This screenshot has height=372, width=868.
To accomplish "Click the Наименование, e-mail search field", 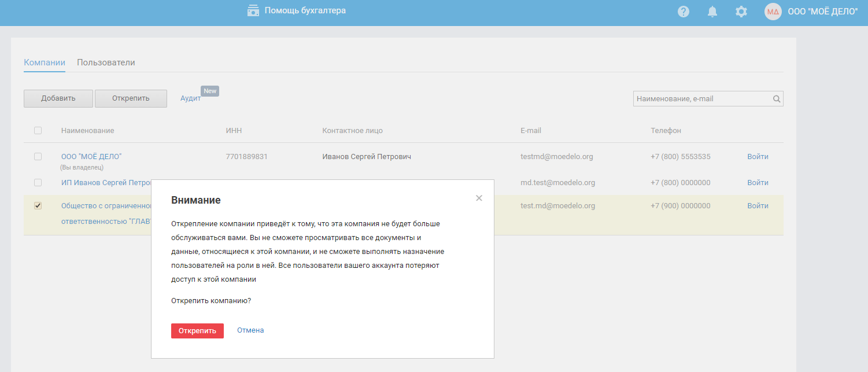I will point(703,99).
